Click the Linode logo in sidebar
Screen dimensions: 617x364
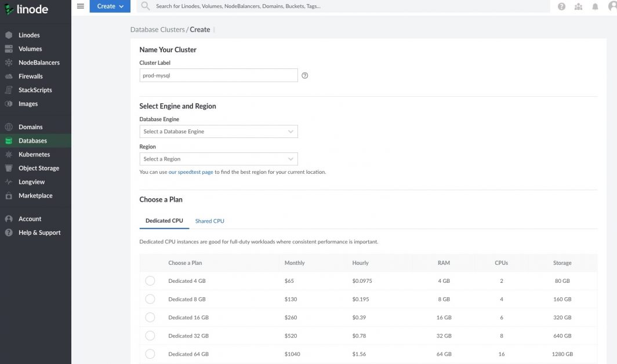click(x=26, y=9)
